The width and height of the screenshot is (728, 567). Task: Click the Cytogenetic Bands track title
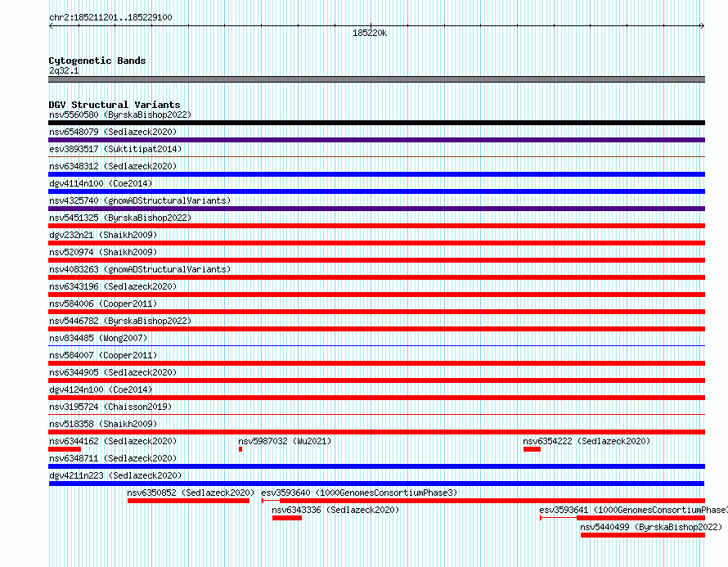97,61
